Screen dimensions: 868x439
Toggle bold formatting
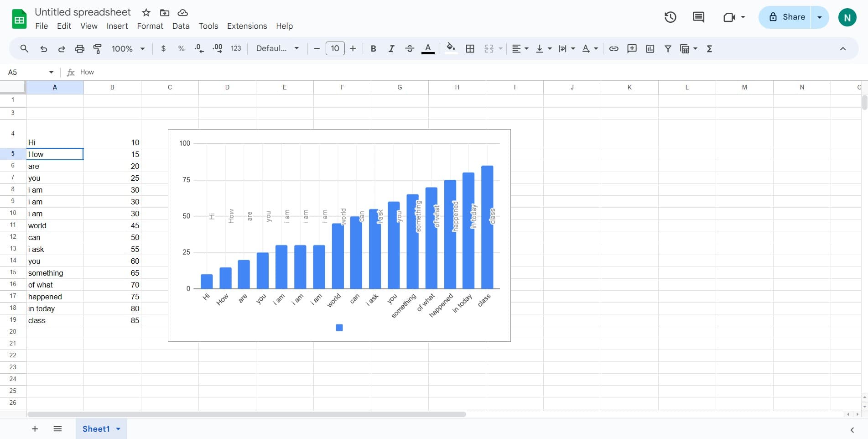click(373, 48)
